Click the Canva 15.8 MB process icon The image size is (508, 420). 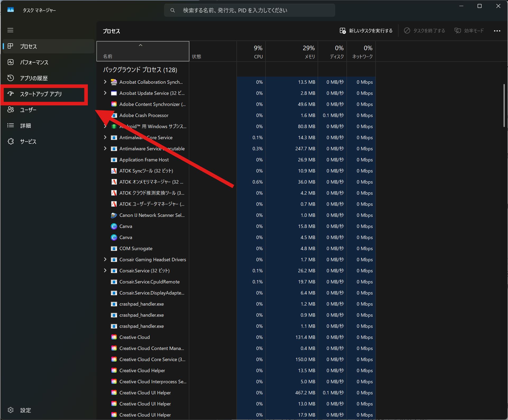coord(114,226)
